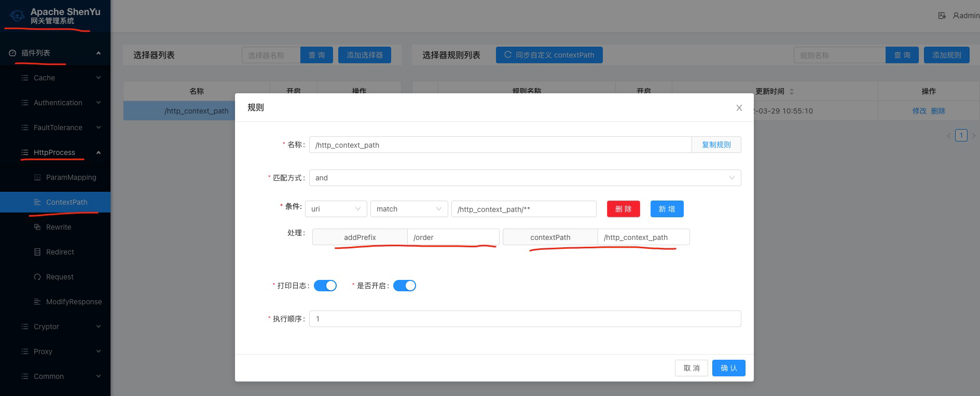
Task: Open the Authentication sidebar menu
Action: coord(58,103)
